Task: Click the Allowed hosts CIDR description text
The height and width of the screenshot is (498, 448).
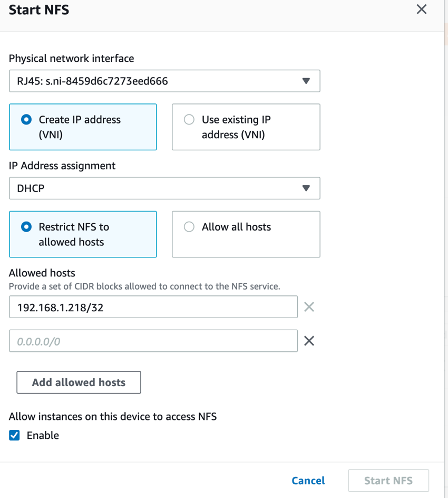Action: (x=144, y=286)
